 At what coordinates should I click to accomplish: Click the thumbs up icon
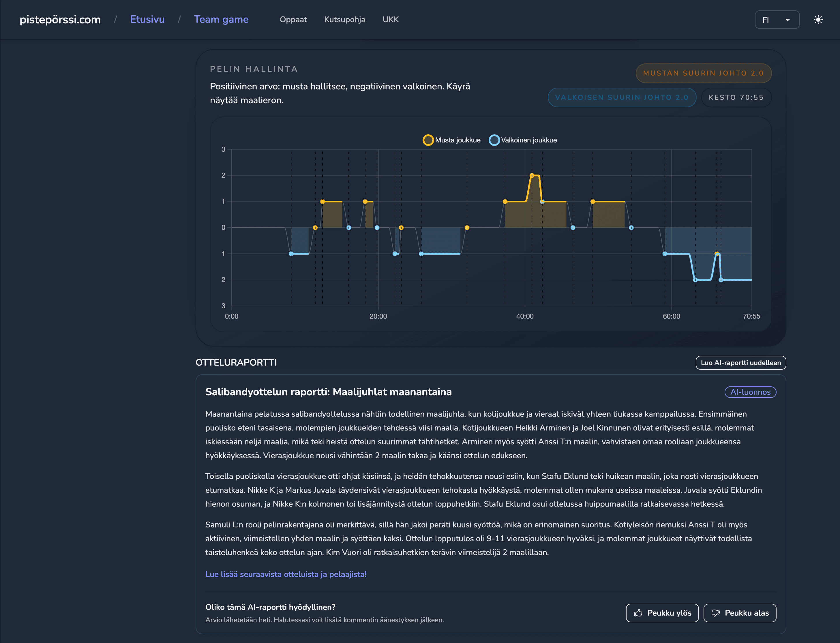[x=638, y=613]
